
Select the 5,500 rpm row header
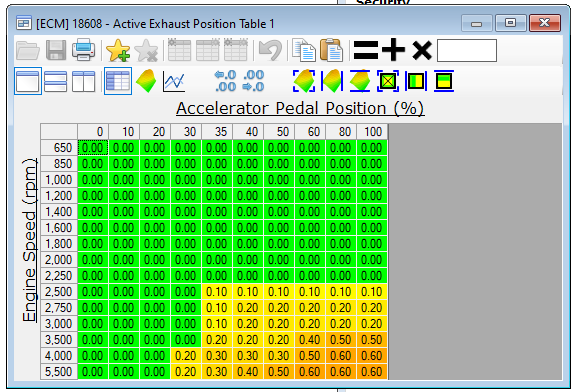[x=59, y=371]
